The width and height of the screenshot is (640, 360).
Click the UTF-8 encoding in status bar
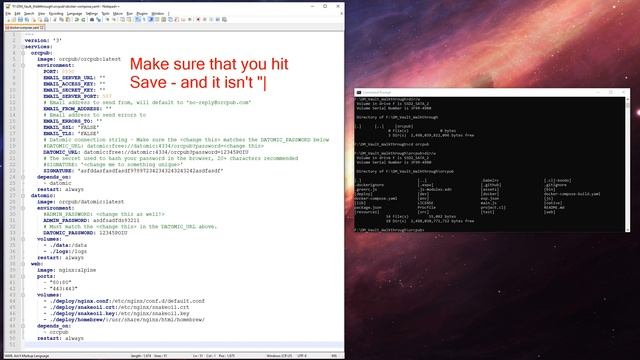click(302, 356)
